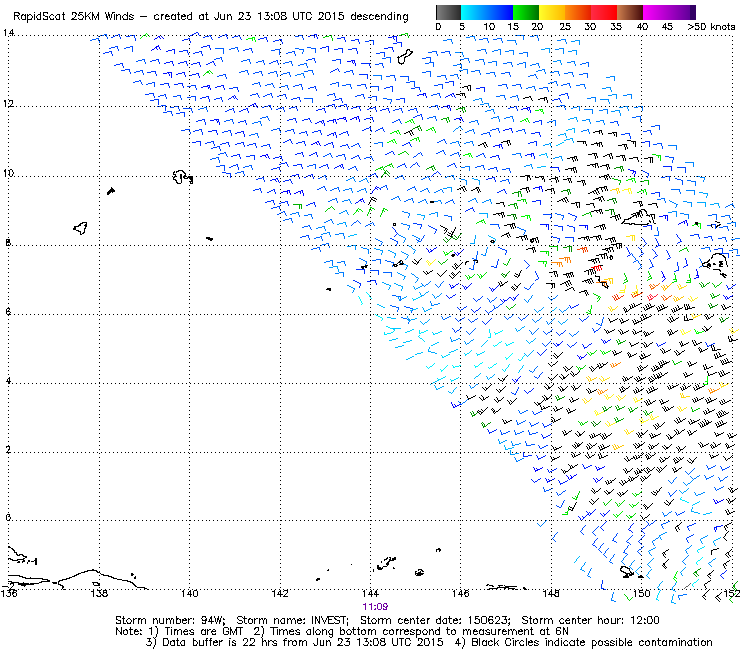Viewport: 740px width, 650px height.
Task: Click the word 'descending' in the title
Action: click(379, 17)
